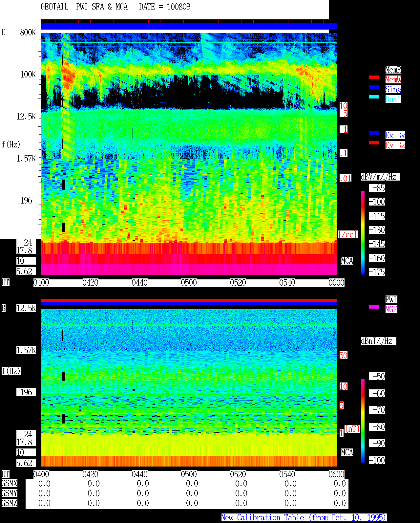Click the 800K frequency axis label

[28, 32]
